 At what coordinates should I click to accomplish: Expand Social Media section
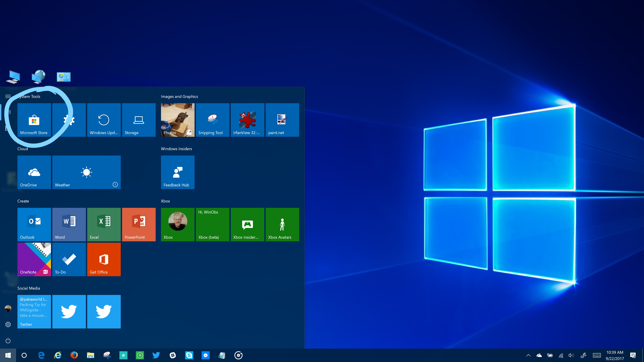pyautogui.click(x=28, y=288)
